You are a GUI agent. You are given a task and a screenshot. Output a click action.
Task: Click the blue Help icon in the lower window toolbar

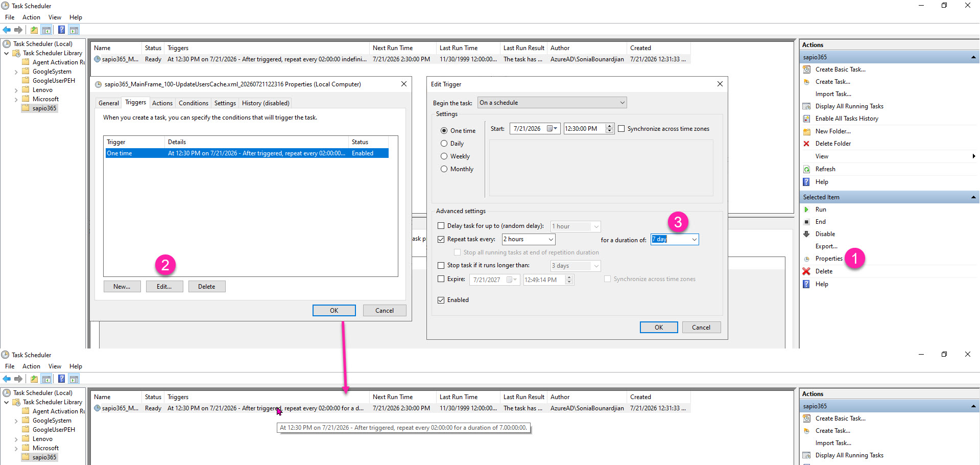click(61, 379)
